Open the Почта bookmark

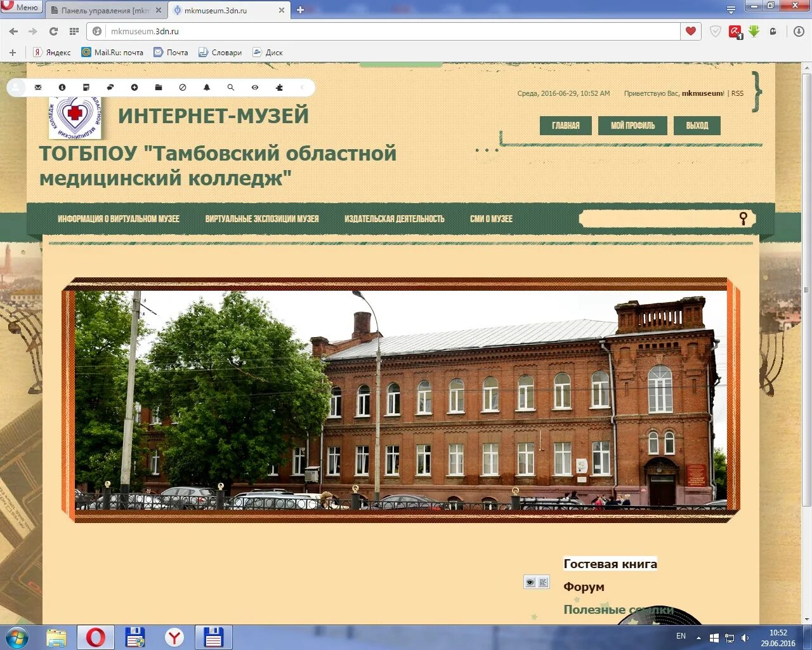(171, 52)
